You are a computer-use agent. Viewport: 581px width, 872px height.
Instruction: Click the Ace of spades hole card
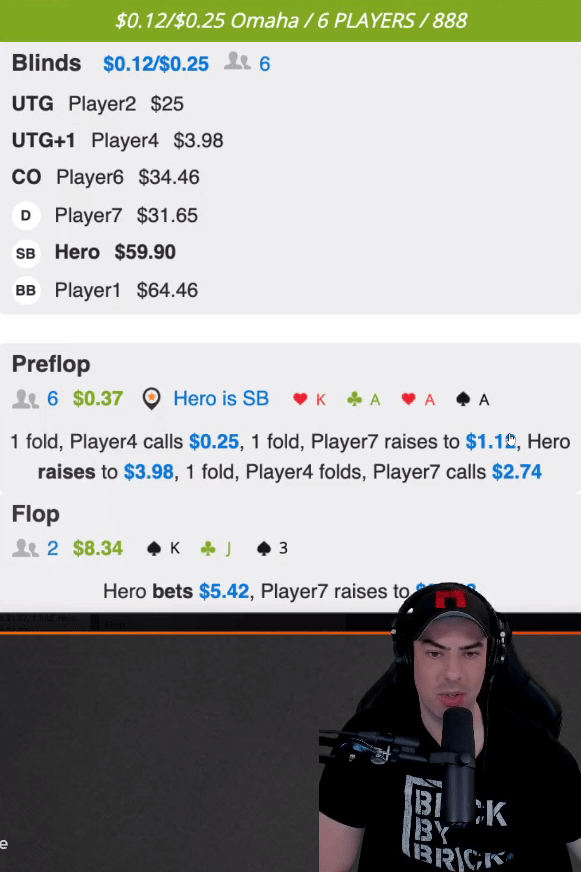point(473,399)
